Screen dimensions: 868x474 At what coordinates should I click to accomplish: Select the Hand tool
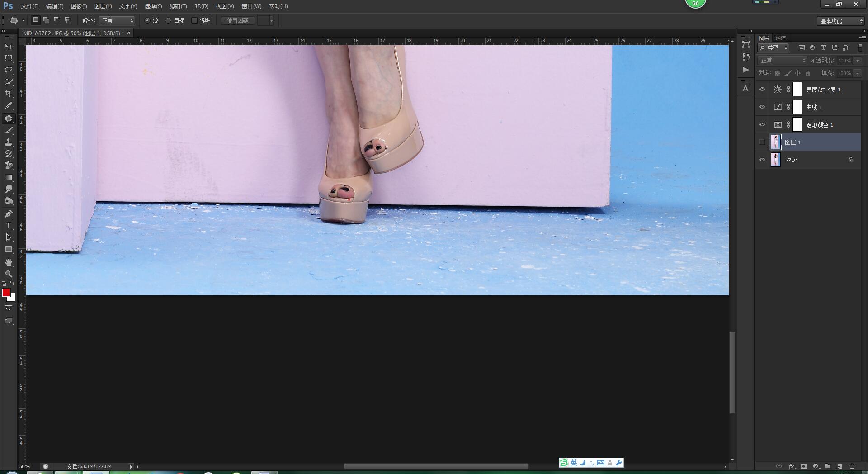coord(9,262)
